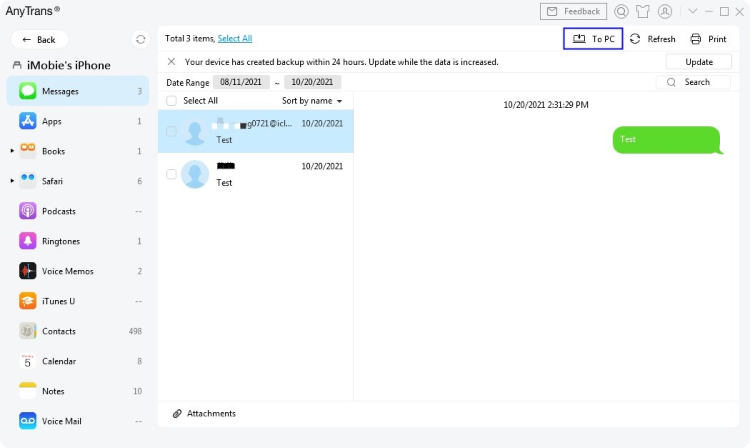The height and width of the screenshot is (448, 750).
Task: Check the second conversation checkbox
Action: [x=171, y=174]
